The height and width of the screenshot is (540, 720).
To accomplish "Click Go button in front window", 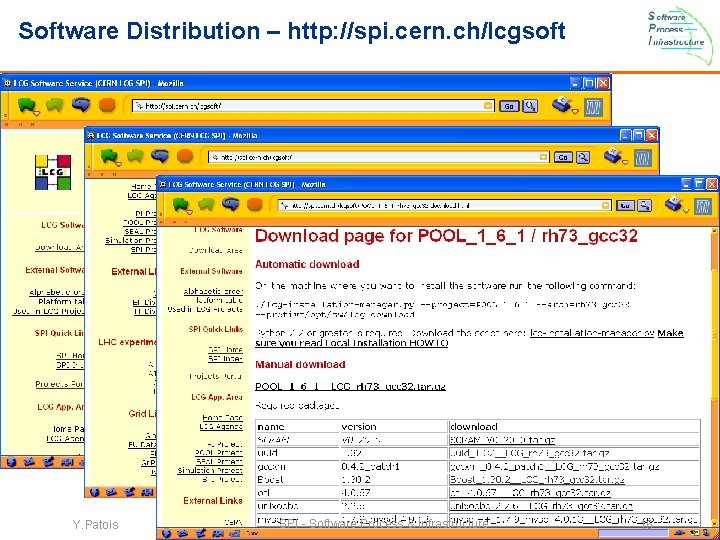I will [624, 205].
